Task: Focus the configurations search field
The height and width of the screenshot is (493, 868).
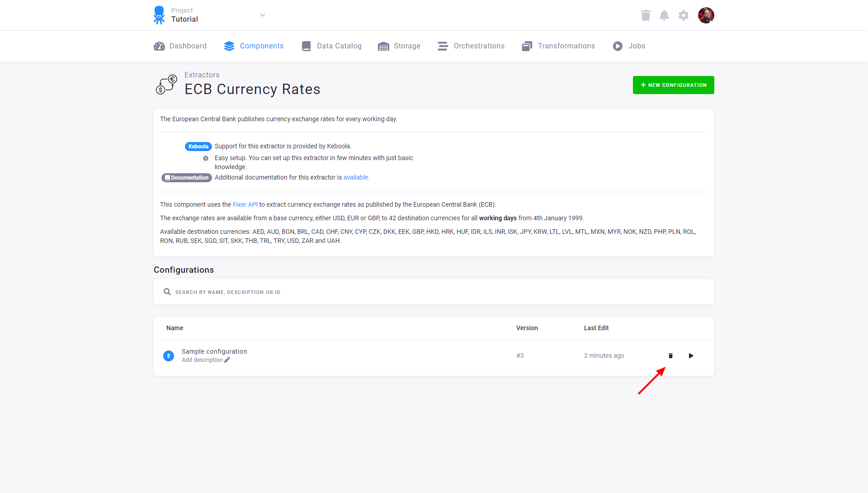Action: [434, 292]
